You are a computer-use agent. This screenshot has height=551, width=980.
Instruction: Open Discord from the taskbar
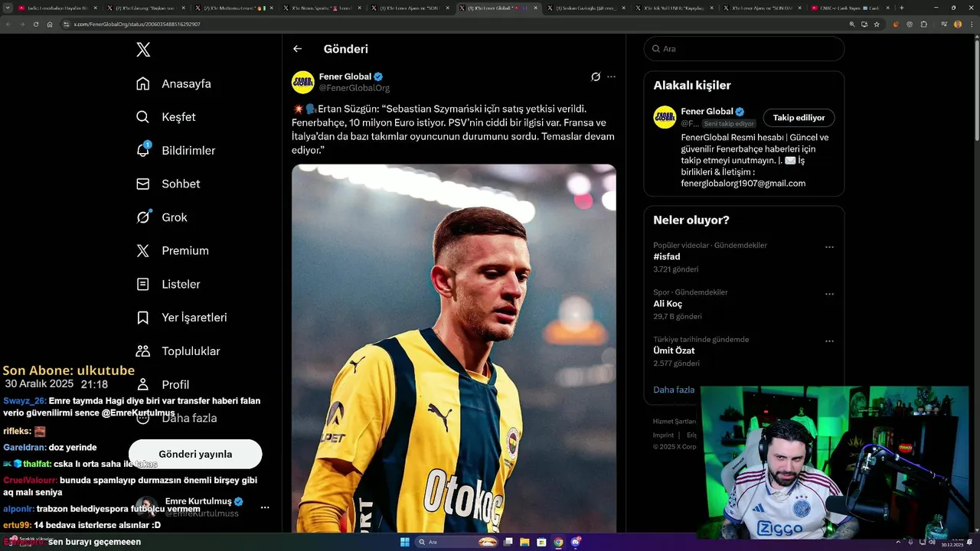point(576,542)
